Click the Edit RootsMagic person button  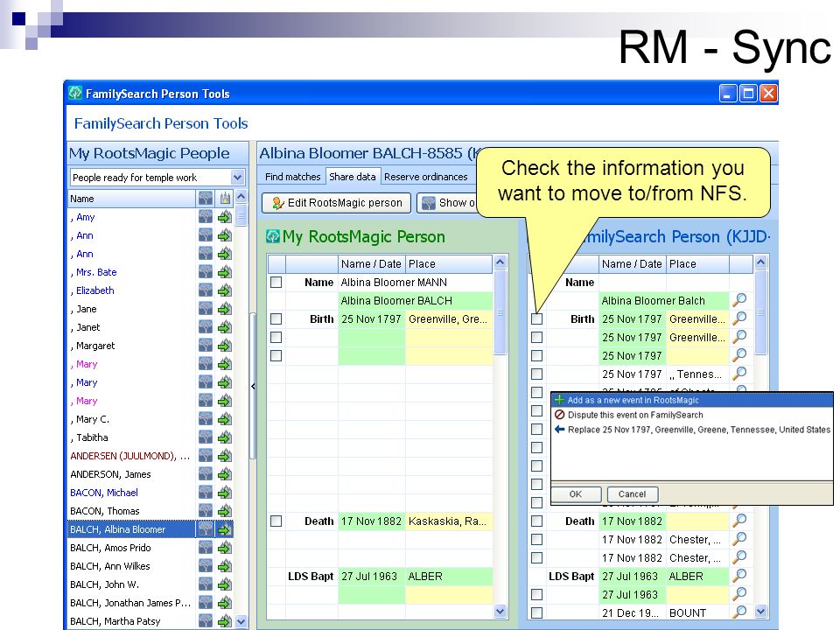pyautogui.click(x=336, y=203)
